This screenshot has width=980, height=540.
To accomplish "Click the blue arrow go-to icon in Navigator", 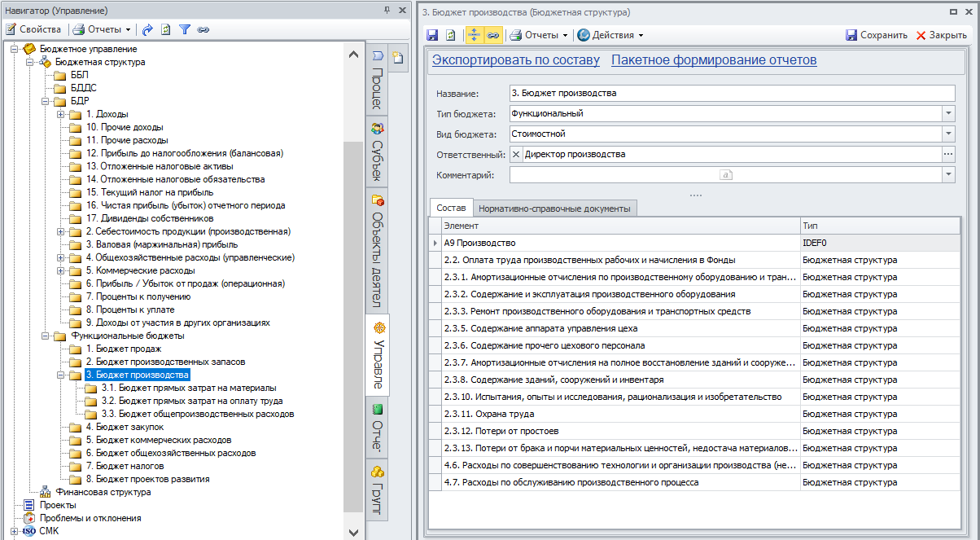I will [x=147, y=29].
